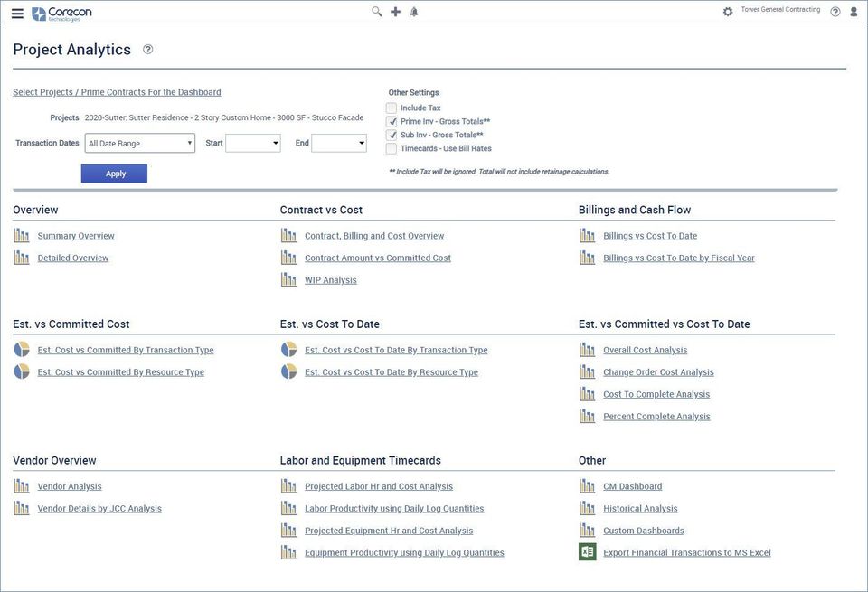Click chart icon beside Change Order Cost Analysis
The height and width of the screenshot is (592, 868).
[x=588, y=371]
